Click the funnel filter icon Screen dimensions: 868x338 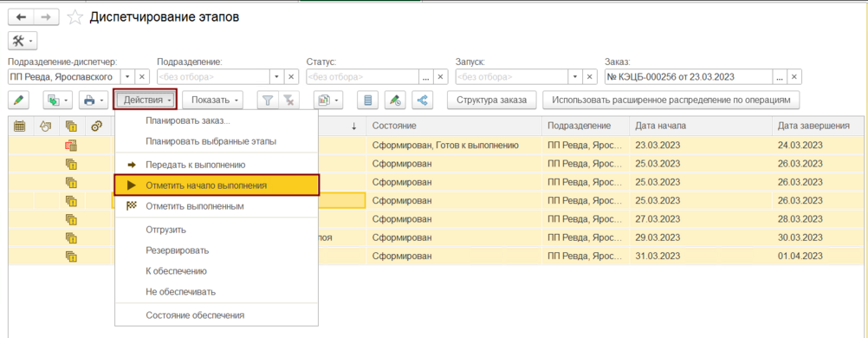(268, 101)
